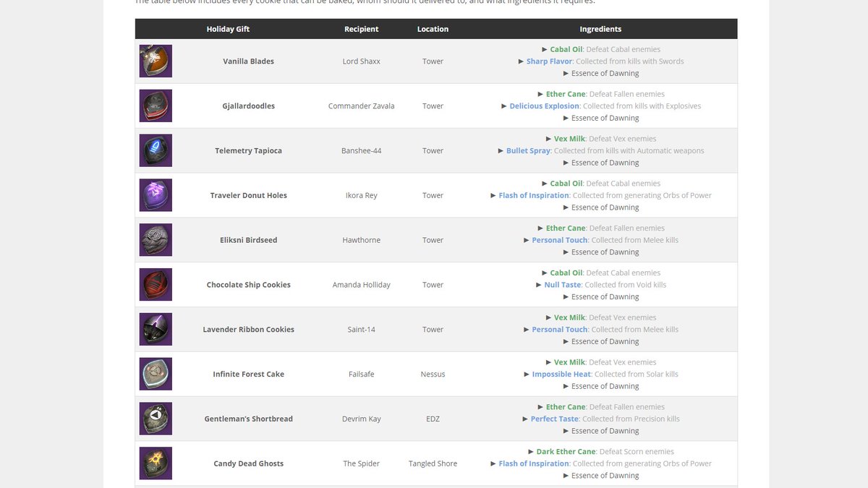Viewport: 868px width, 488px height.
Task: Click recipient The Spider
Action: click(x=361, y=464)
